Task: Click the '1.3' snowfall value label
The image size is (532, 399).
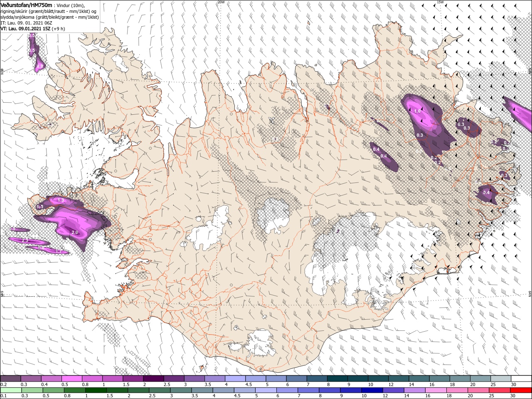Action: coord(61,200)
